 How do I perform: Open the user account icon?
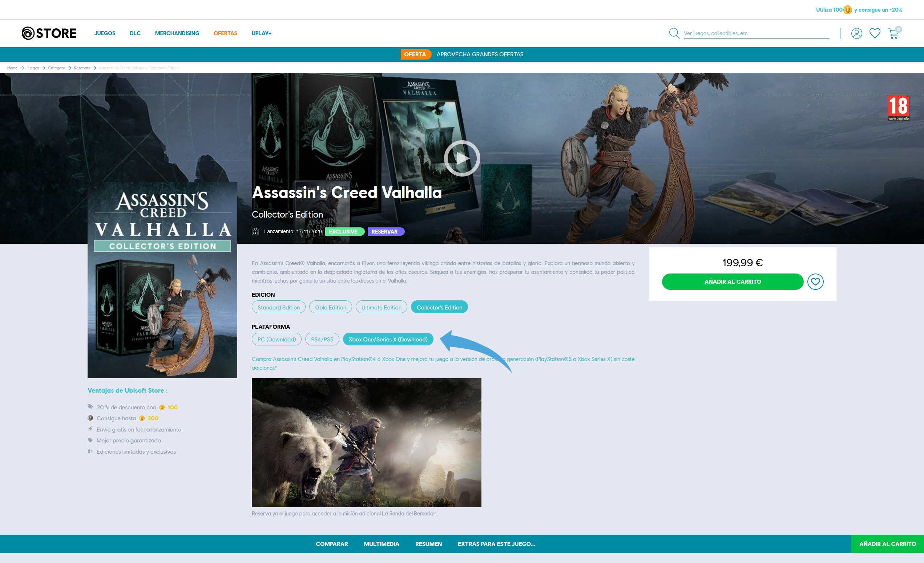(x=856, y=33)
